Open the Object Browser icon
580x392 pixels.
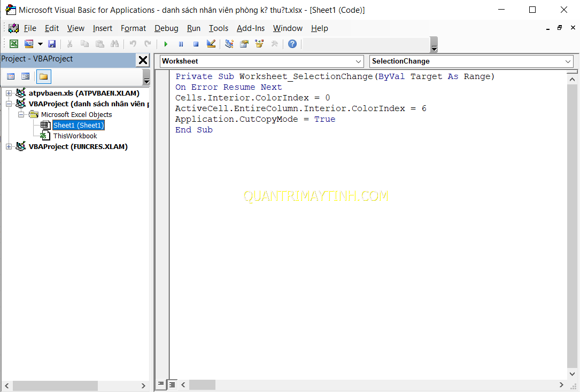[259, 44]
